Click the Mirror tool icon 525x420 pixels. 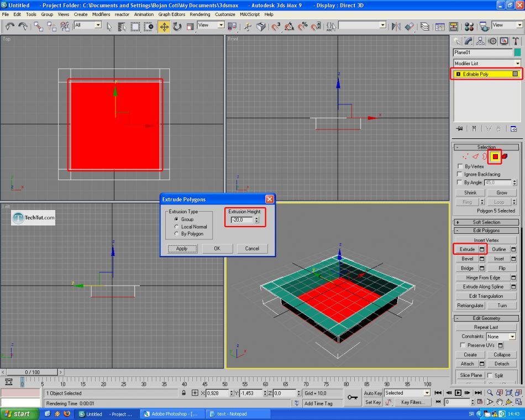pyautogui.click(x=396, y=27)
